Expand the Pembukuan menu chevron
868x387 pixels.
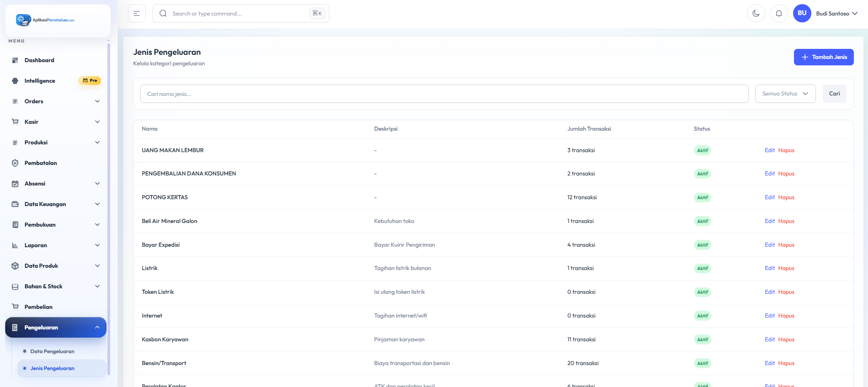coord(97,225)
